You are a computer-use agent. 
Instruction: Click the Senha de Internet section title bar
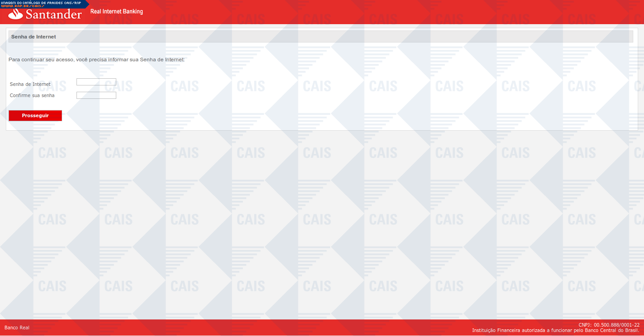[320, 37]
